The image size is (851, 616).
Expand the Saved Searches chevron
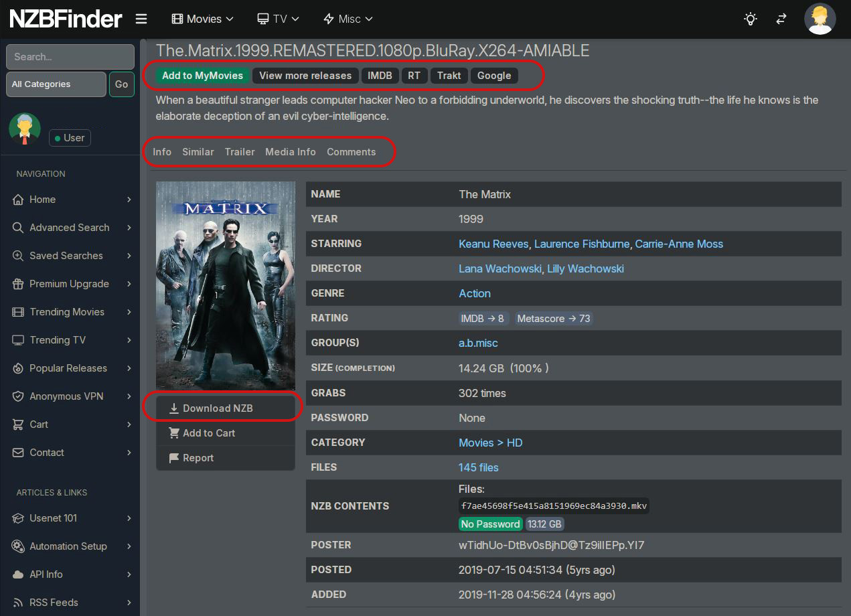pyautogui.click(x=129, y=256)
